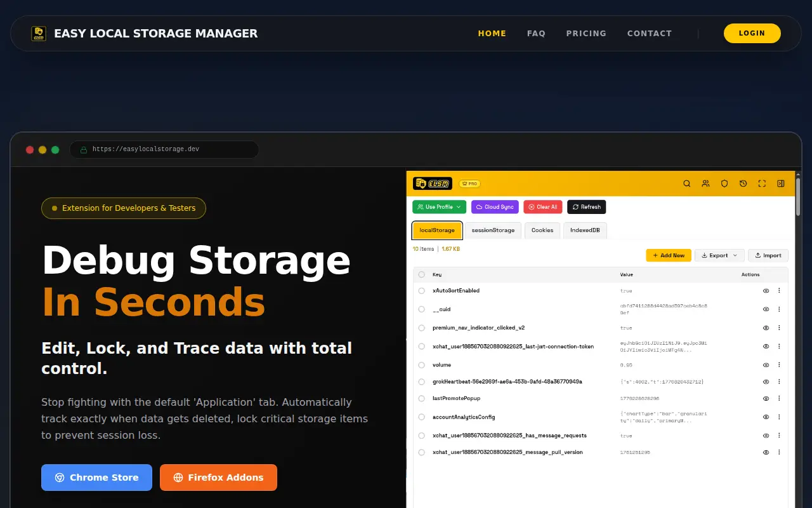This screenshot has height=508, width=812.
Task: Open kebab menu for message_pull_version row
Action: coord(779,453)
